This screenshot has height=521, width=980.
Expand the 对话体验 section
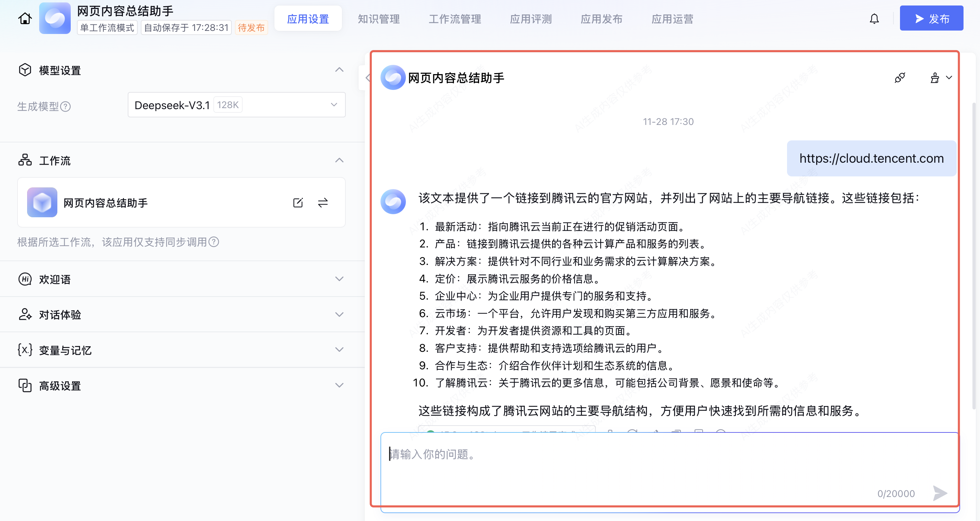pos(339,314)
